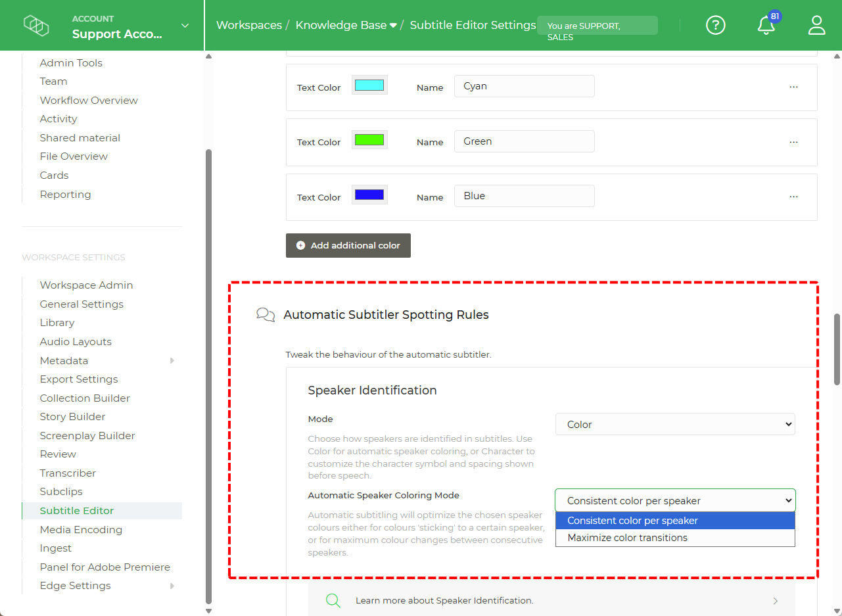Click the hexagonal company logo
Screen dimensions: 842x616
tap(36, 25)
